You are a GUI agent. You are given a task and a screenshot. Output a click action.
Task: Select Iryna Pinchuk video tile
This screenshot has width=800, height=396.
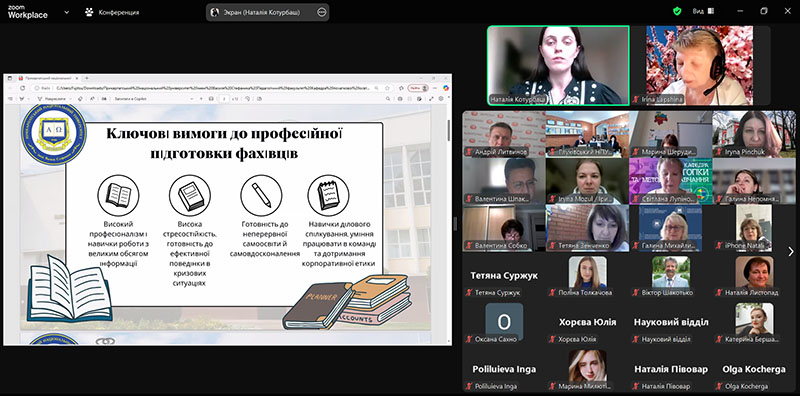pyautogui.click(x=754, y=134)
